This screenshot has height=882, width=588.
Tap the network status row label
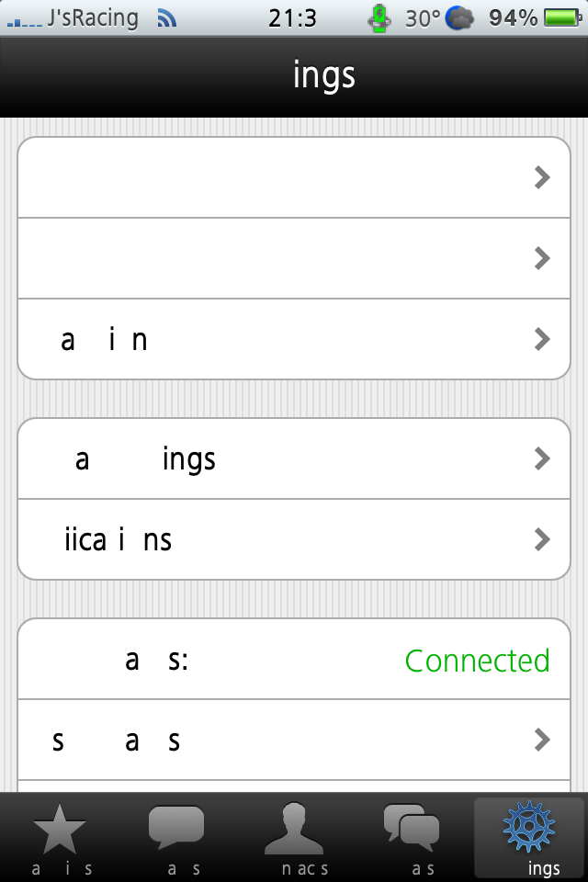tap(156, 661)
